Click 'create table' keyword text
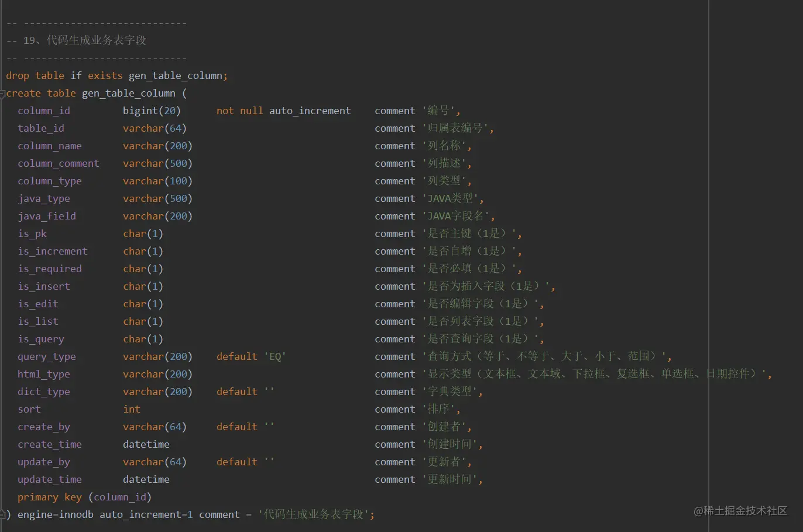The image size is (803, 532). [41, 94]
